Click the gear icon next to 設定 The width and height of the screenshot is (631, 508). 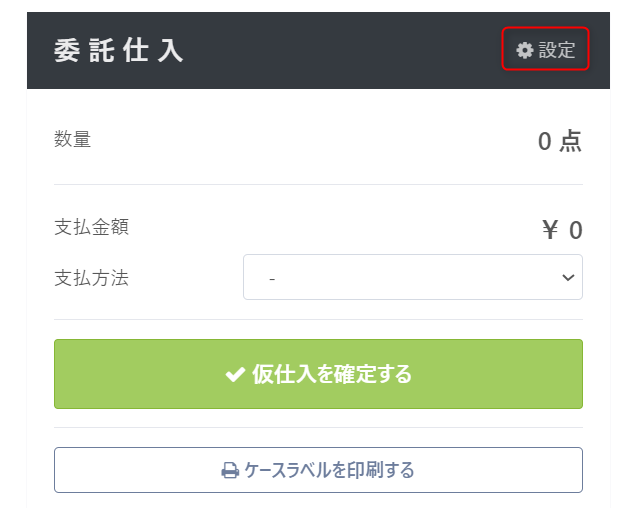tap(525, 50)
